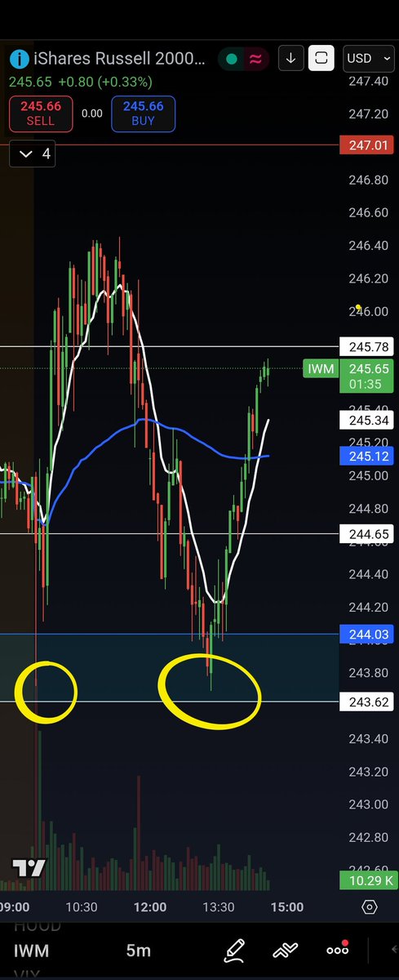Select the 243.62 horizontal line label
This screenshot has height=980, width=399.
point(367,702)
